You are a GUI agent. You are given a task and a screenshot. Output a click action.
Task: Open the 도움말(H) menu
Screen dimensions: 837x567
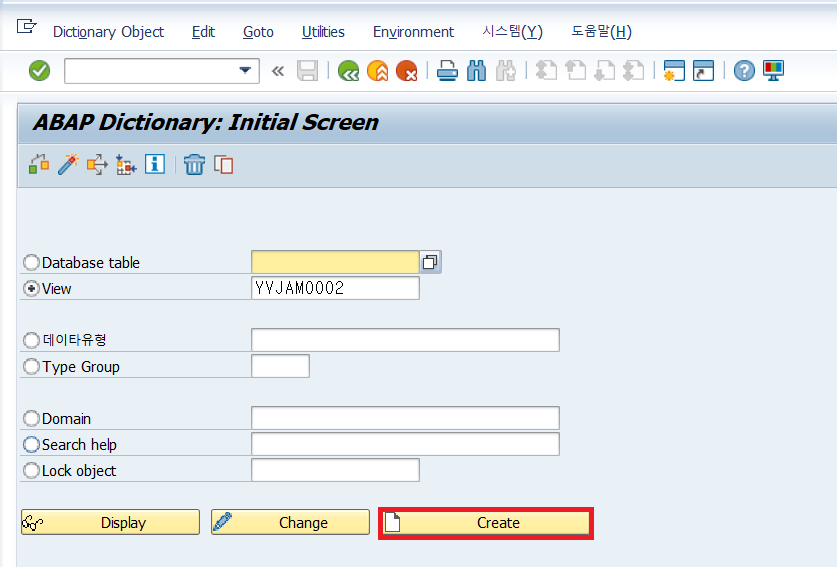pos(602,32)
